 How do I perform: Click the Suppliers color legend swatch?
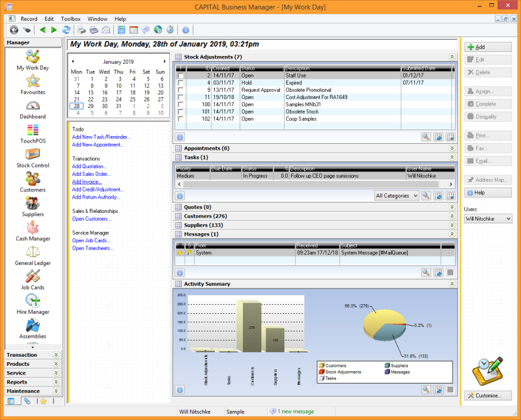387,365
